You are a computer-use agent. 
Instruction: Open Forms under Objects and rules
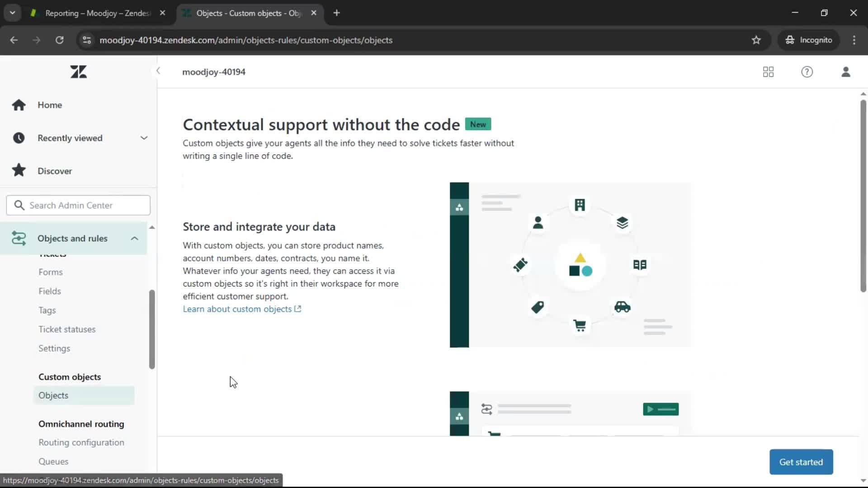pos(51,272)
